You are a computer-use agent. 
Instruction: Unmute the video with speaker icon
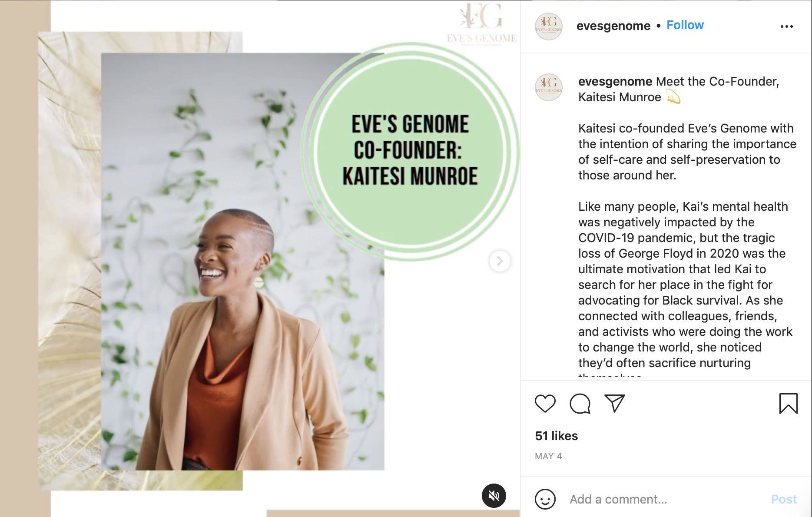(x=494, y=496)
